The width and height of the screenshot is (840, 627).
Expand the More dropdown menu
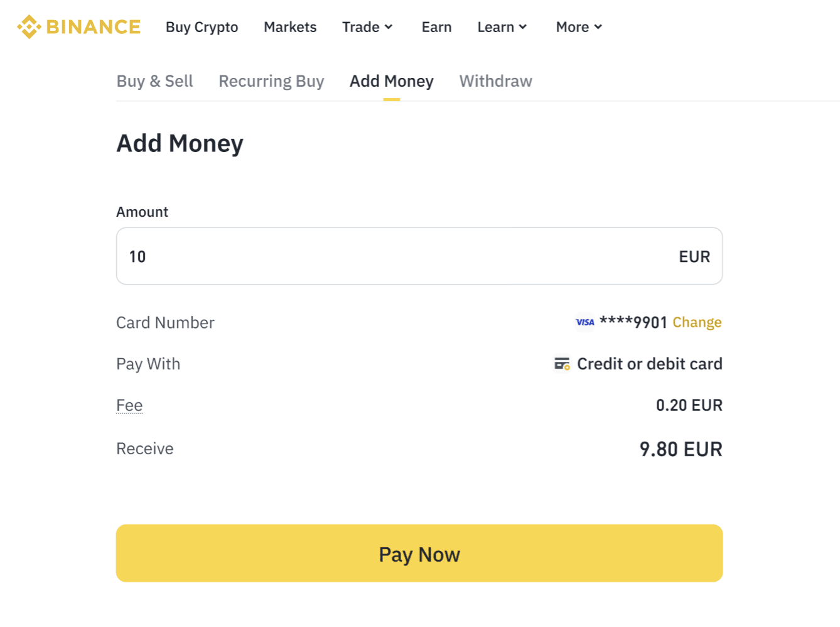click(579, 27)
